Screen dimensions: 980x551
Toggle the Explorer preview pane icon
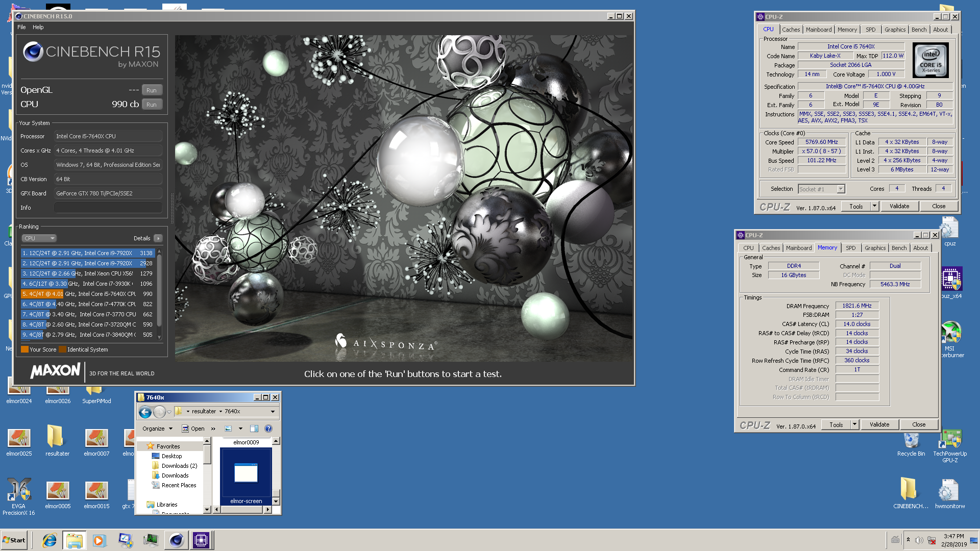coord(254,429)
